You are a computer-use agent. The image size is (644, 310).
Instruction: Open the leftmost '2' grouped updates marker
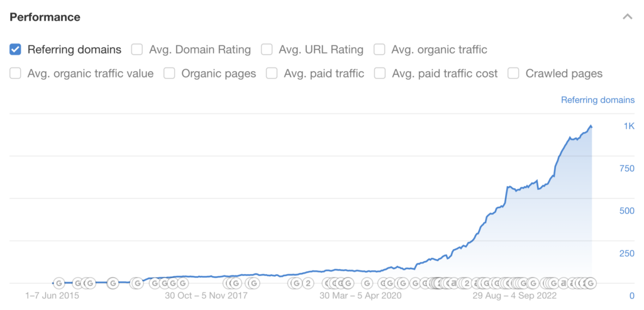tap(308, 283)
